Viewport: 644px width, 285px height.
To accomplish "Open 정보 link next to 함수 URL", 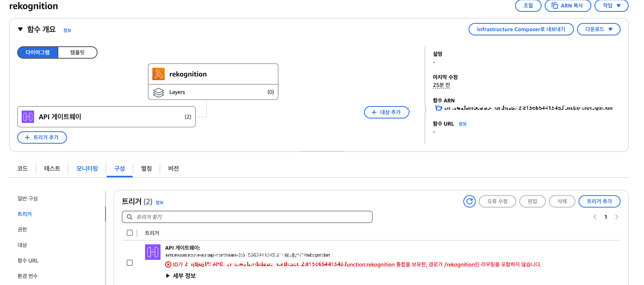I will point(463,124).
